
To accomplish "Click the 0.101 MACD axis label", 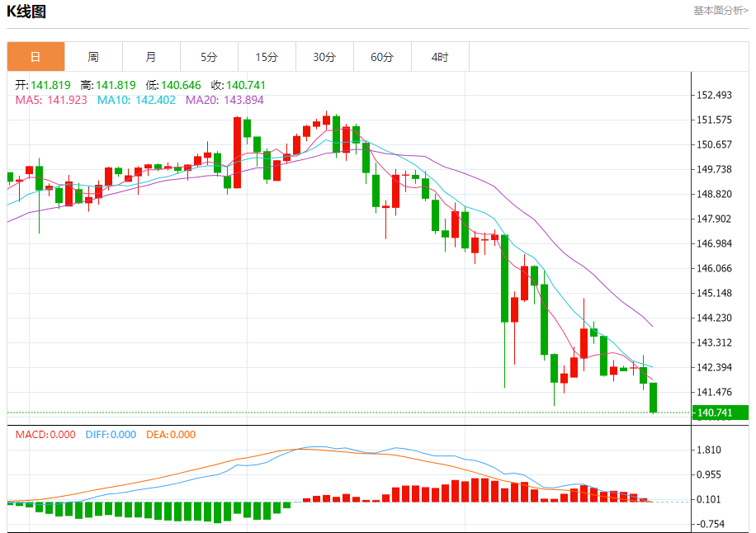I will click(x=709, y=500).
